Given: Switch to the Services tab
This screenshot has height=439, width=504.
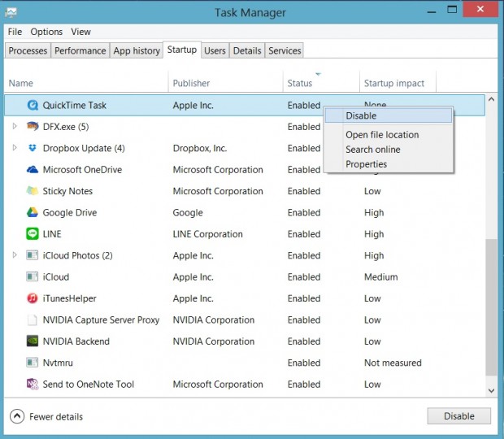Looking at the screenshot, I should click(x=285, y=50).
